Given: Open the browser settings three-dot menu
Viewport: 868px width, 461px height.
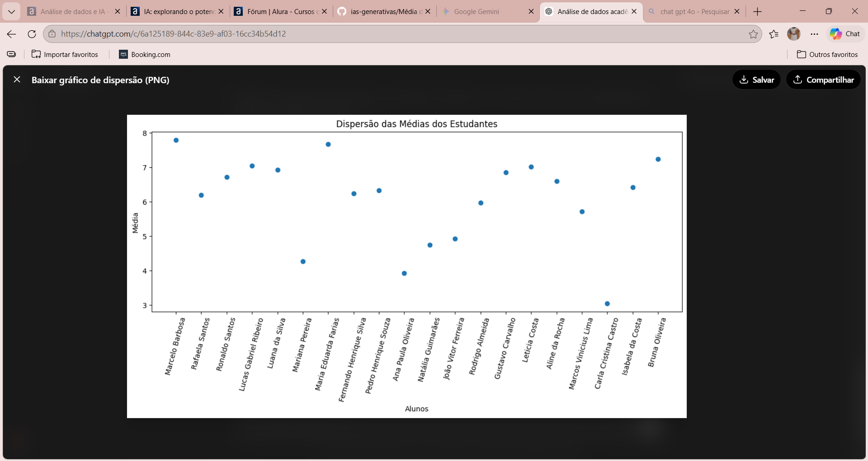Looking at the screenshot, I should 815,34.
